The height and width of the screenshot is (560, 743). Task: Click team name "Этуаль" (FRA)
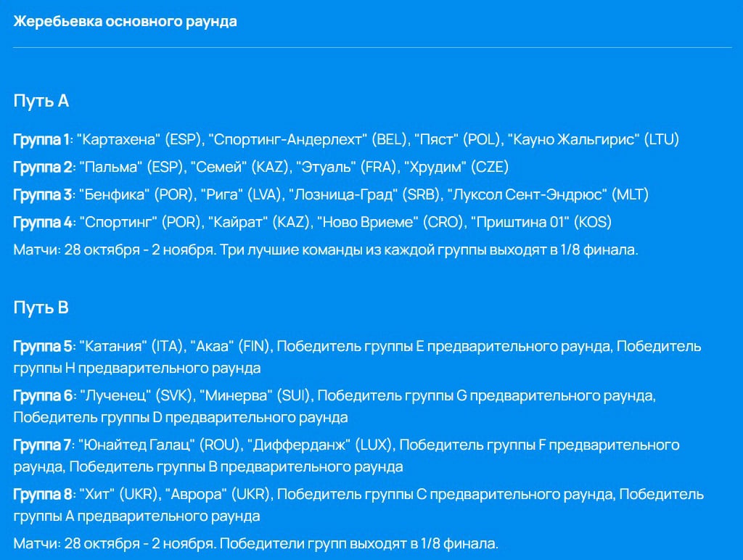tap(326, 167)
